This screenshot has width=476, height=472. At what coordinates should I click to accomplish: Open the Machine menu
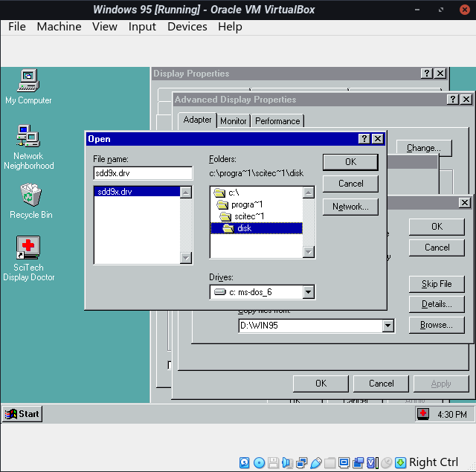(x=59, y=27)
